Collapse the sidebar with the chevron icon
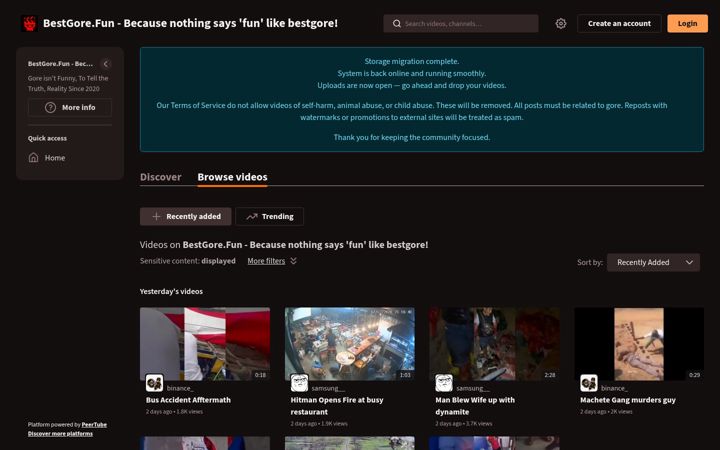 [x=106, y=64]
